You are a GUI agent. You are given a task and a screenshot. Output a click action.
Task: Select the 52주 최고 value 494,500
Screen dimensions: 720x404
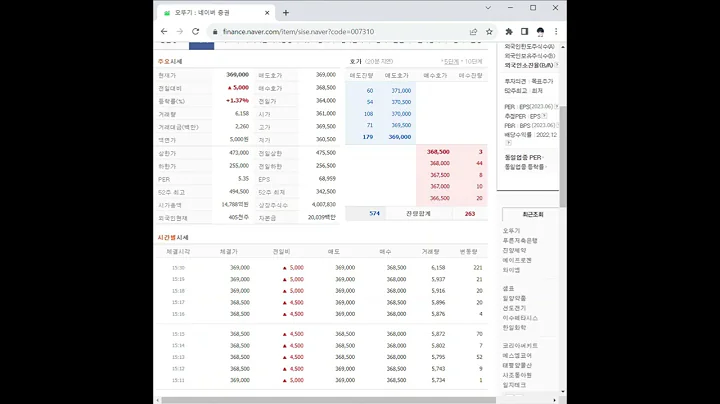coord(238,191)
